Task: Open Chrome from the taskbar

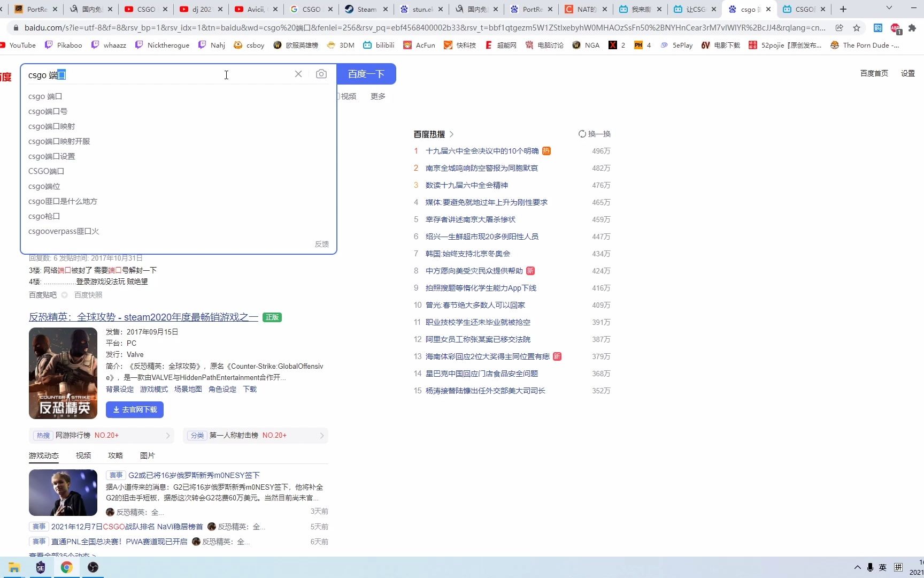Action: pyautogui.click(x=67, y=567)
